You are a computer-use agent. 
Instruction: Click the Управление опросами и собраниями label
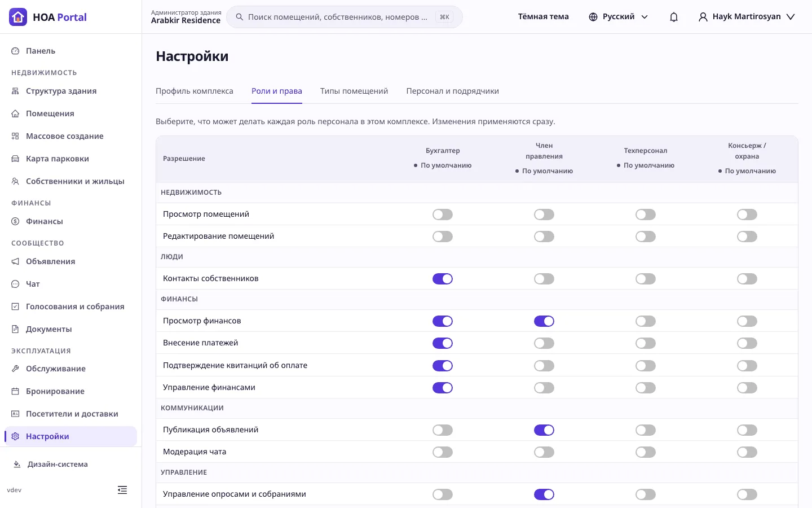click(x=235, y=494)
